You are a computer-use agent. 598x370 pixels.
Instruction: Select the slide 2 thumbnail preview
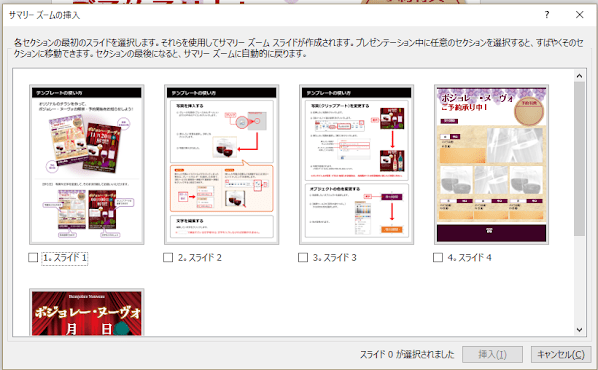(x=222, y=165)
